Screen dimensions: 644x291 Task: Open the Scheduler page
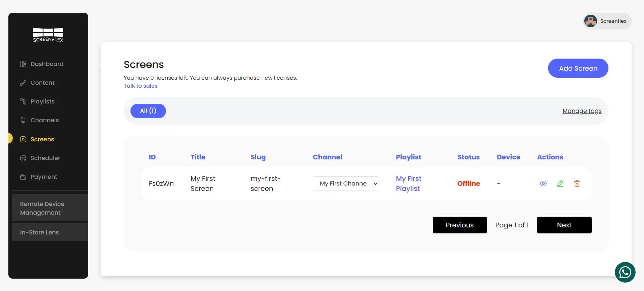pos(45,158)
